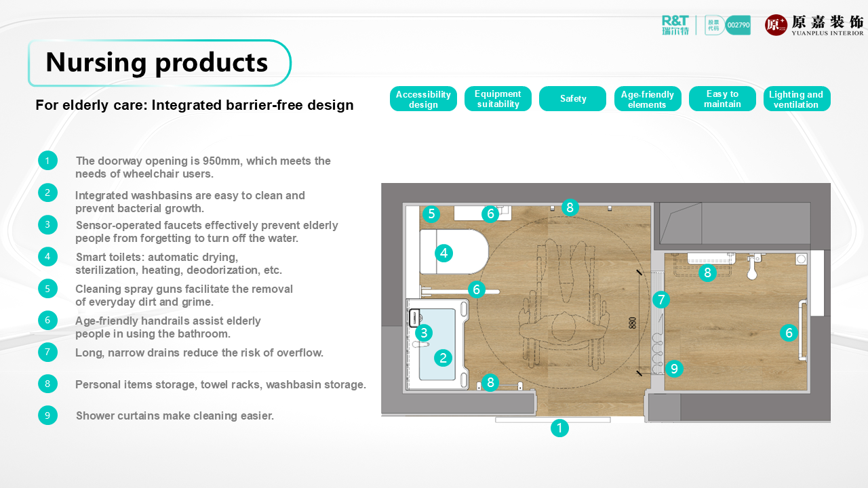Viewport: 868px width, 488px height.
Task: Select the Equipment suitability pill
Action: pyautogui.click(x=498, y=99)
